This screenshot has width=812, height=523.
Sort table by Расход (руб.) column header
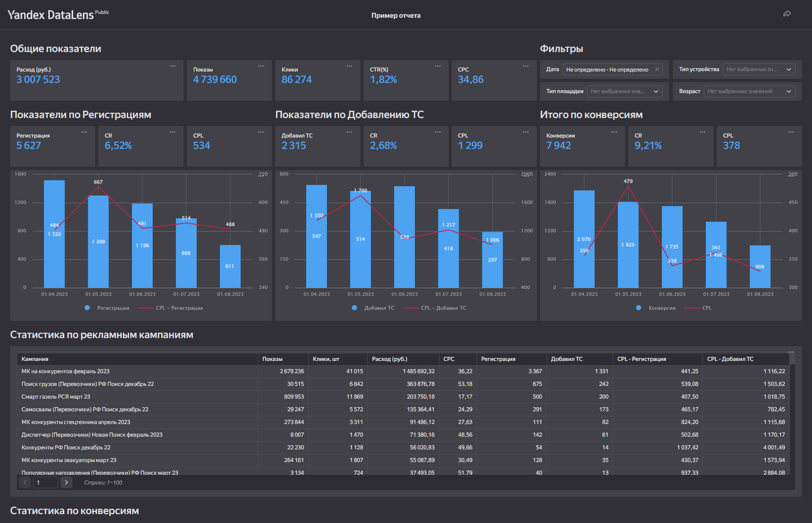coord(390,359)
